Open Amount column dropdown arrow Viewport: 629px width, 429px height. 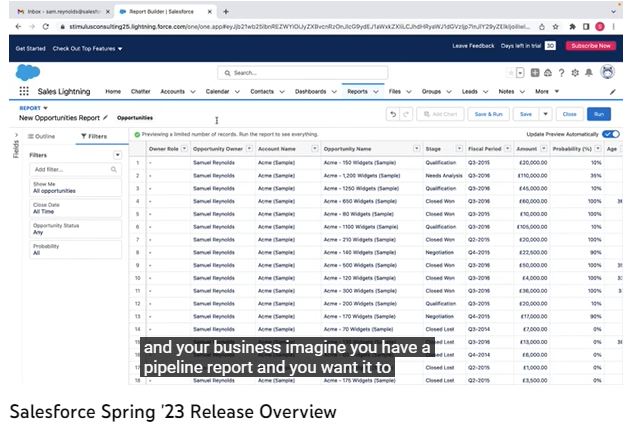click(x=544, y=149)
